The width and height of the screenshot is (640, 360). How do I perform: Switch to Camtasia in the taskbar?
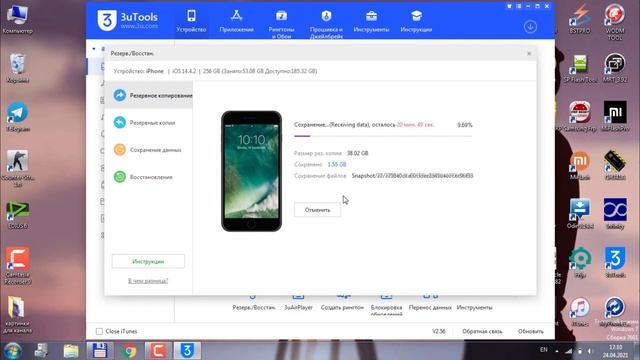[158, 351]
